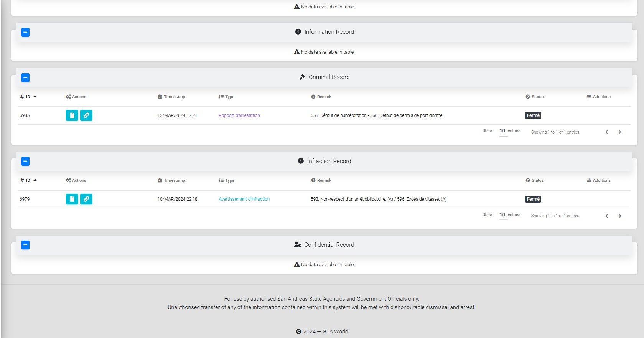
Task: Copy link icon for infraction record 6979
Action: click(x=86, y=199)
